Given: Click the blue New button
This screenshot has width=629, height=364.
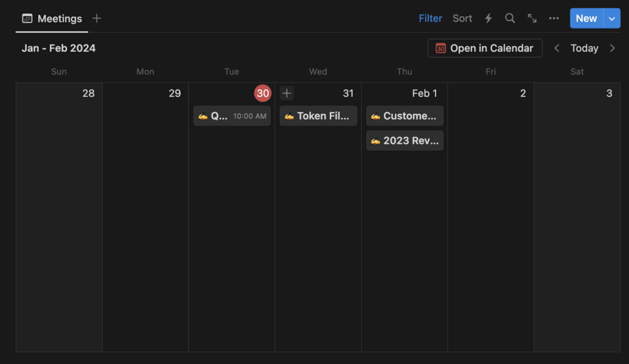Looking at the screenshot, I should [586, 19].
